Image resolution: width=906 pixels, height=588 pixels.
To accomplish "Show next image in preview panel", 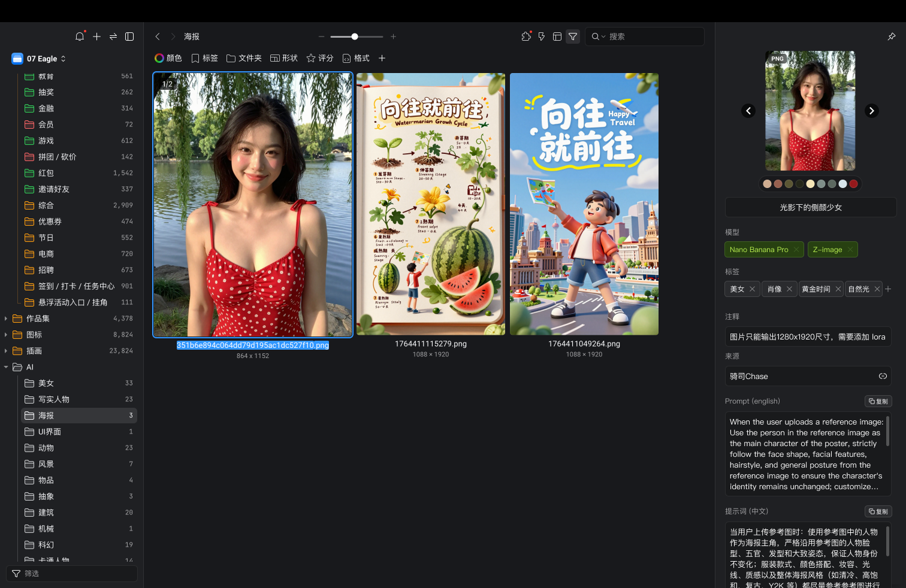I will pos(871,111).
